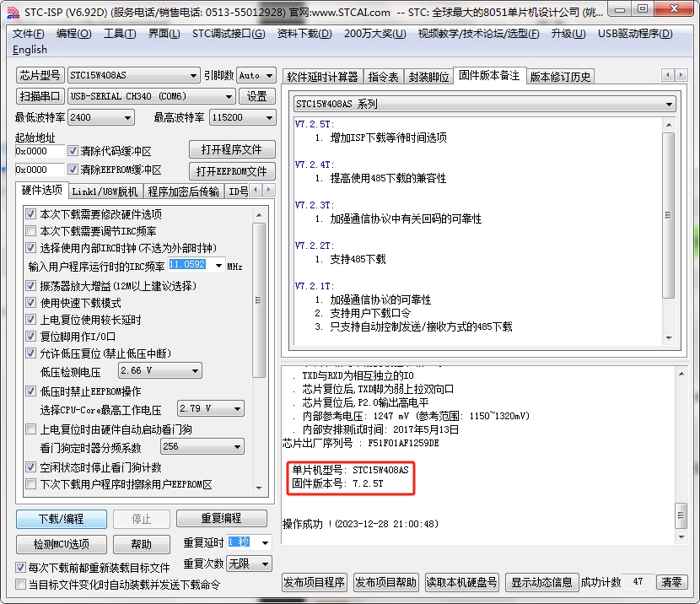Click up arrow of firmware notes scrollbar
The height and width of the screenshot is (604, 700).
(x=668, y=125)
